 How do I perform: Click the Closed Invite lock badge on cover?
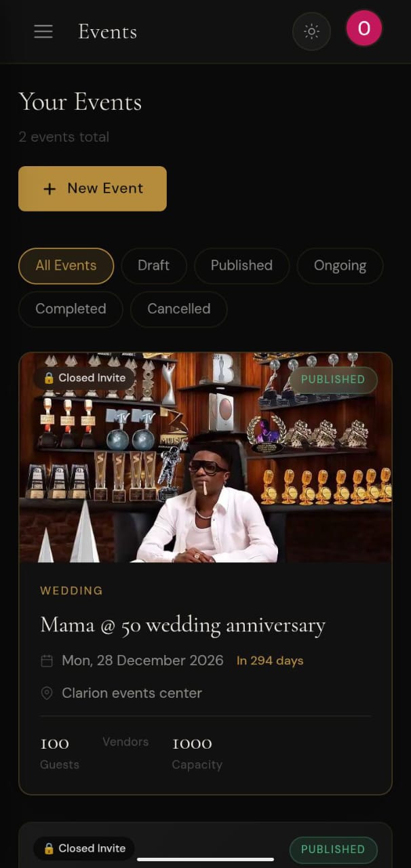pyautogui.click(x=84, y=378)
